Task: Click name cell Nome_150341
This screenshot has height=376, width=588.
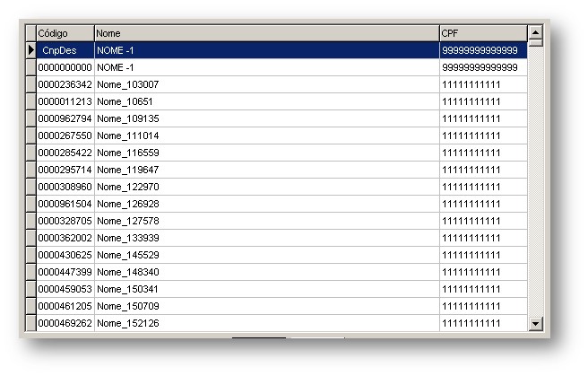Action: click(x=266, y=289)
